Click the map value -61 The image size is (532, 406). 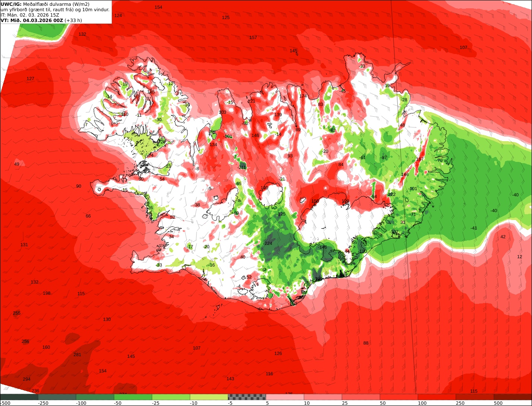(362, 157)
